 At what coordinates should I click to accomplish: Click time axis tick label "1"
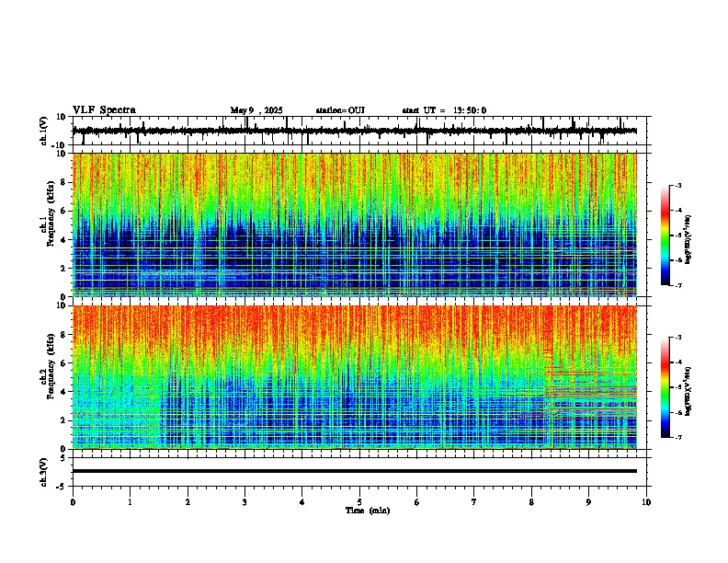click(x=130, y=502)
